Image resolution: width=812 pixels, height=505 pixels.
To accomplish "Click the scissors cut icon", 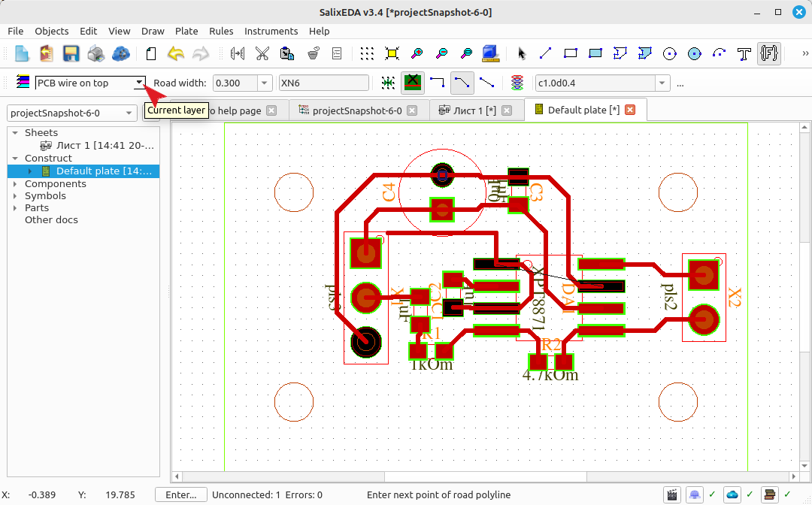I will (x=262, y=53).
